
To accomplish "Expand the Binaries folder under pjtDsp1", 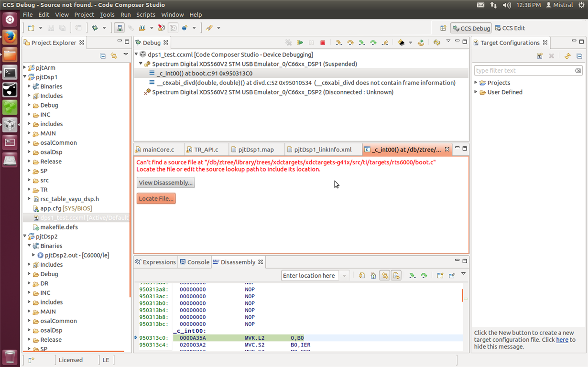I will [x=29, y=86].
